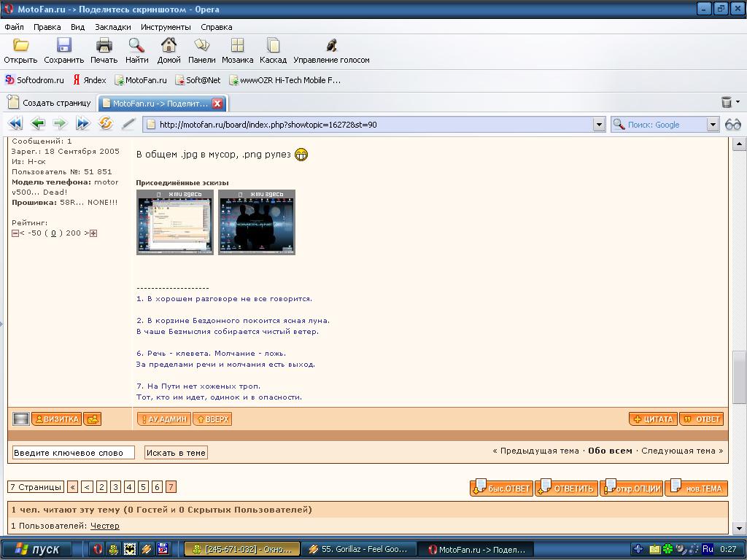Screen dimensions: 747x560
Task: Open the 7 Страницы pages selector
Action: [36, 487]
